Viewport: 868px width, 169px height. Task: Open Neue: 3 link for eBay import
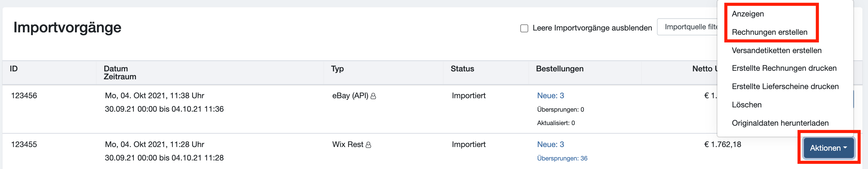tap(550, 95)
